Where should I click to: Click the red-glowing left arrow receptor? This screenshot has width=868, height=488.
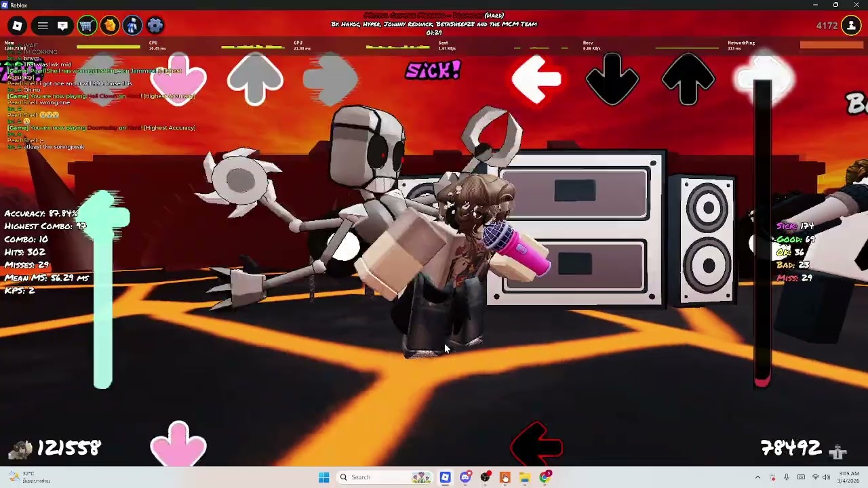tap(536, 80)
